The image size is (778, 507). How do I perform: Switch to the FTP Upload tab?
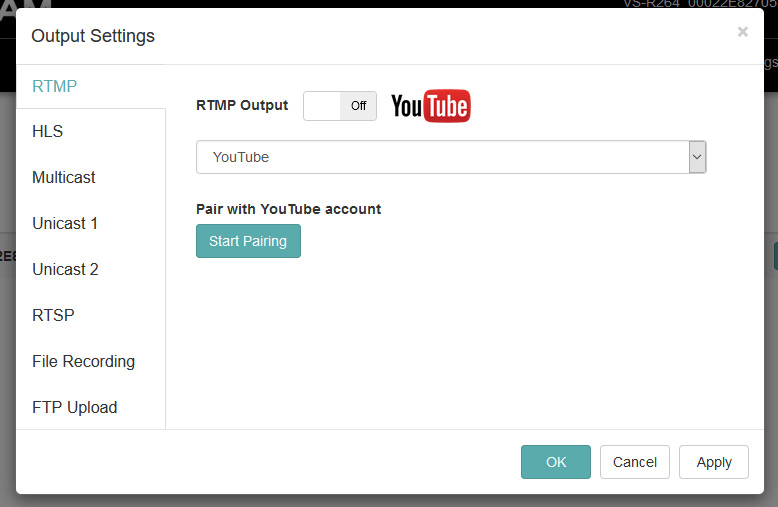click(x=74, y=408)
